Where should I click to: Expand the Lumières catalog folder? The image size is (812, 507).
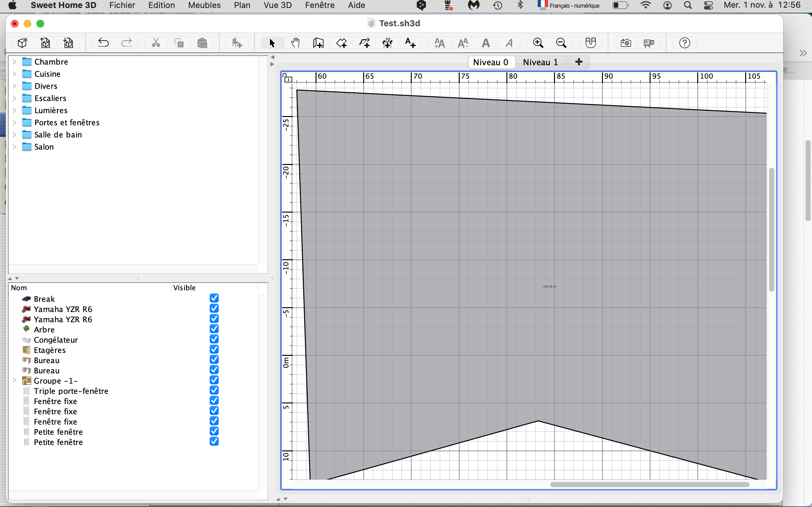(14, 110)
